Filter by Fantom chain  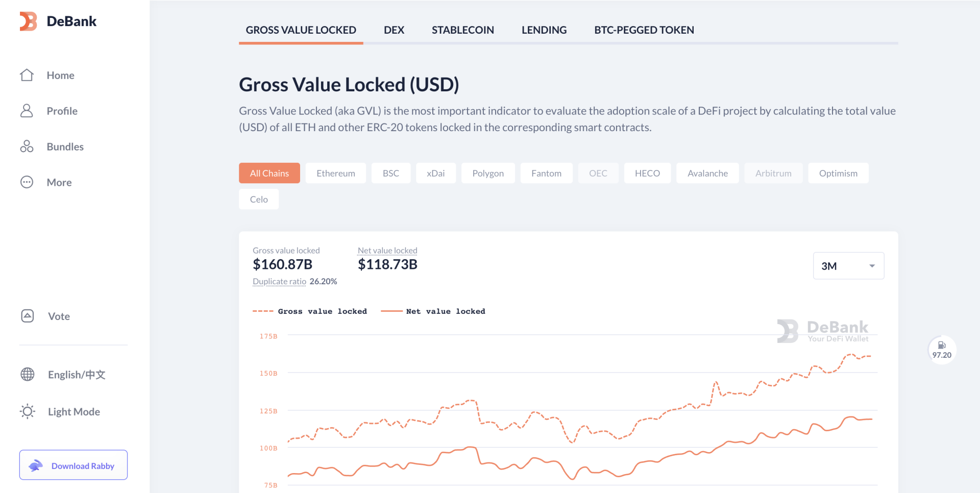(547, 173)
